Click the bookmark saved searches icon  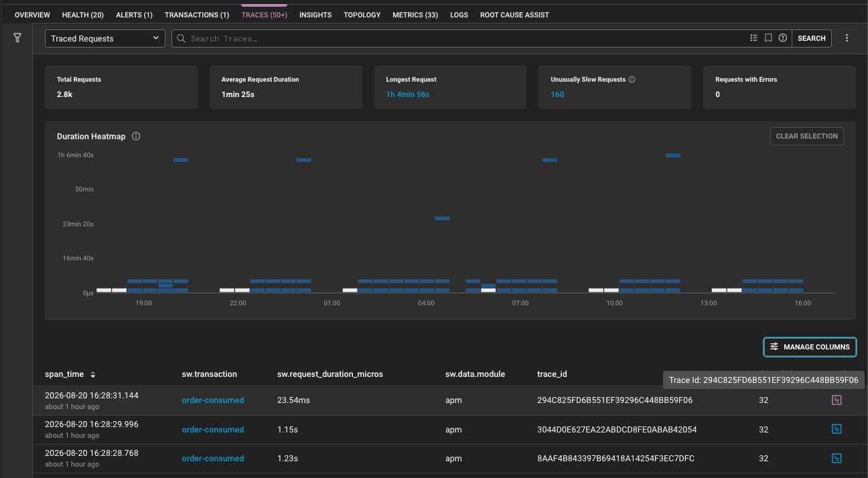tap(768, 38)
